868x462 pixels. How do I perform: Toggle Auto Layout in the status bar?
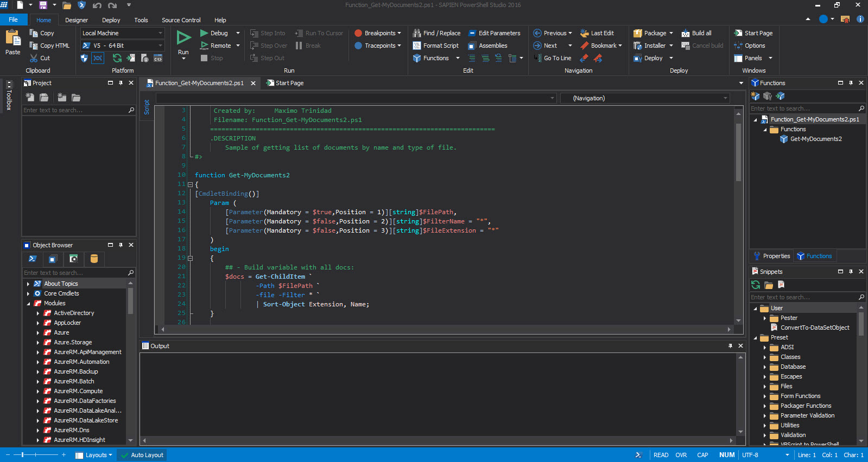(x=142, y=455)
